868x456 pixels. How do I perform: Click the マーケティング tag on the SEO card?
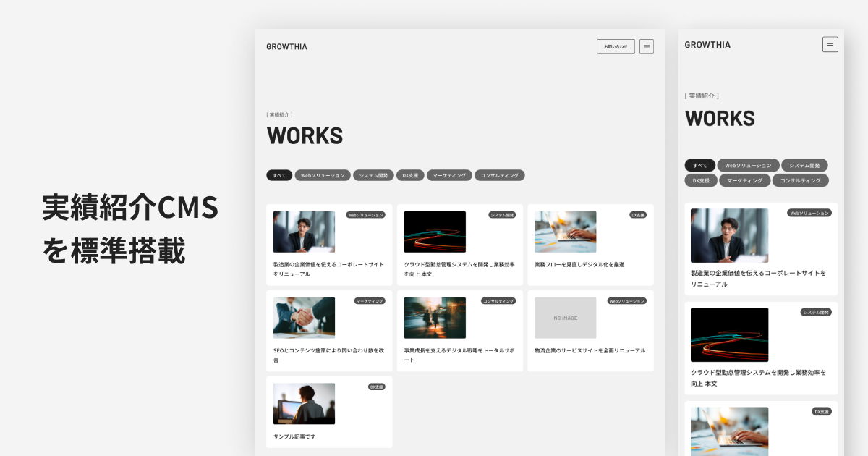coord(370,301)
